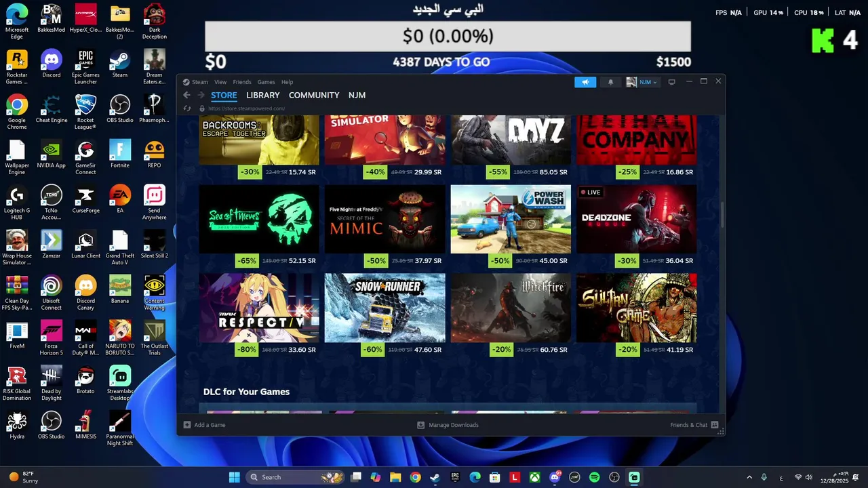Image resolution: width=868 pixels, height=488 pixels.
Task: Open the View menu
Action: click(x=220, y=82)
